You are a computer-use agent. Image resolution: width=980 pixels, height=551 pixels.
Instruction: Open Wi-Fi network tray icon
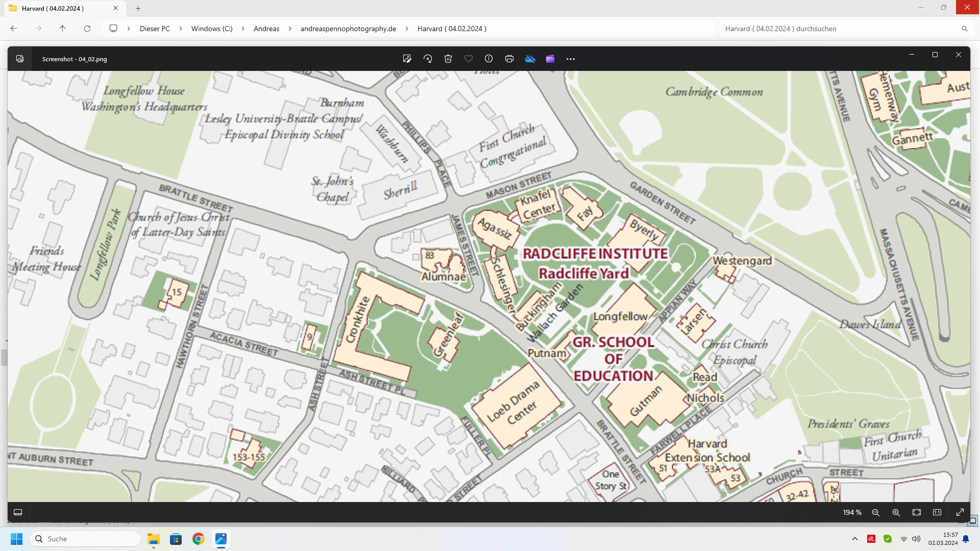pyautogui.click(x=904, y=539)
